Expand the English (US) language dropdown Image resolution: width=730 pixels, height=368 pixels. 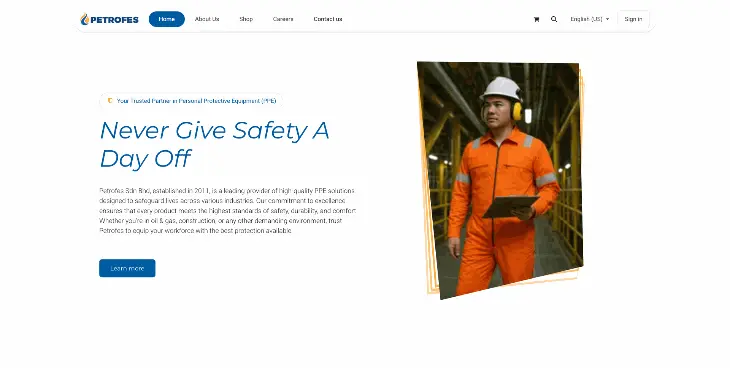point(589,19)
